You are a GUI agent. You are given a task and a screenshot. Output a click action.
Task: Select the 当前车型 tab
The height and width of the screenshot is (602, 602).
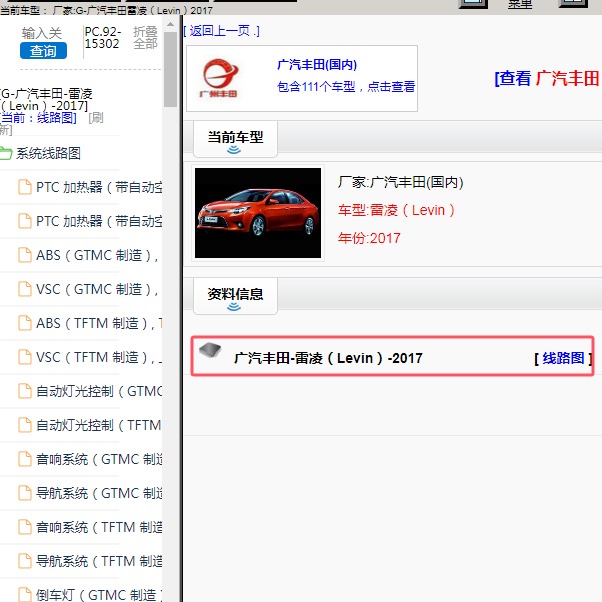coord(235,139)
